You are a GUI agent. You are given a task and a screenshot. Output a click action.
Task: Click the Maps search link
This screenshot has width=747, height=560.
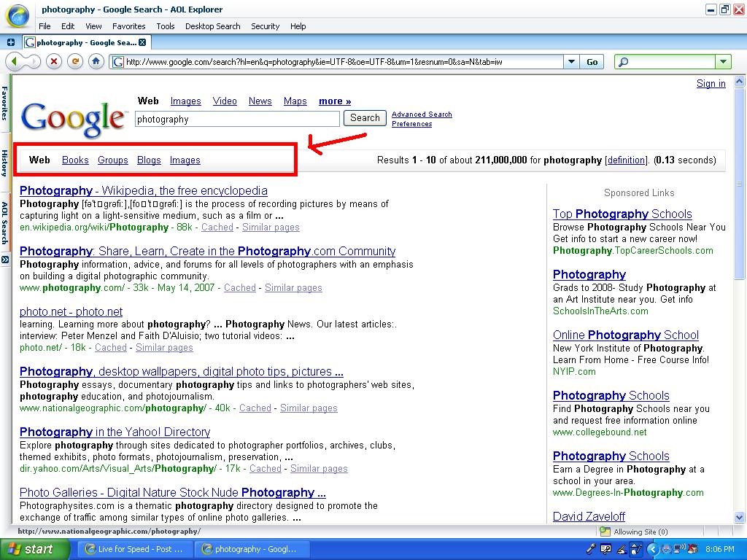295,101
